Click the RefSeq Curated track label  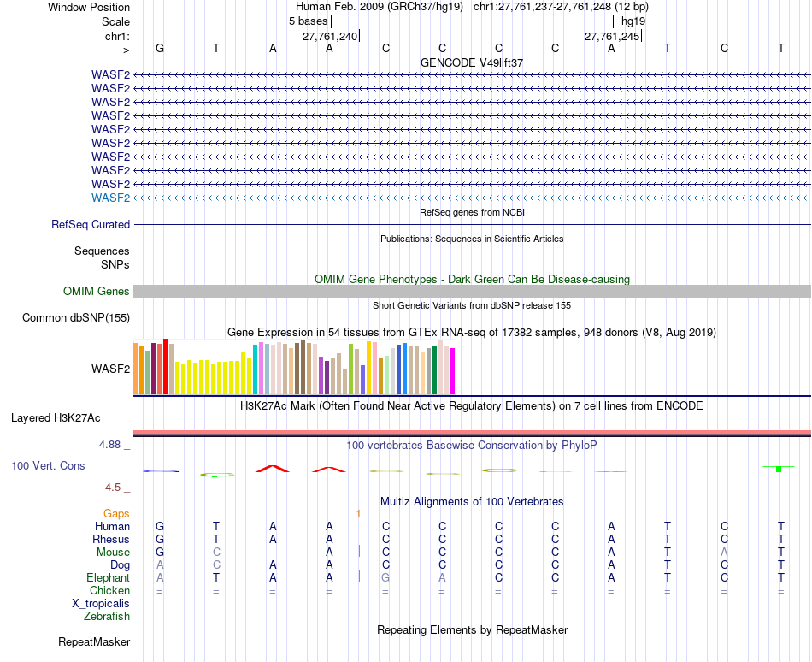(90, 224)
